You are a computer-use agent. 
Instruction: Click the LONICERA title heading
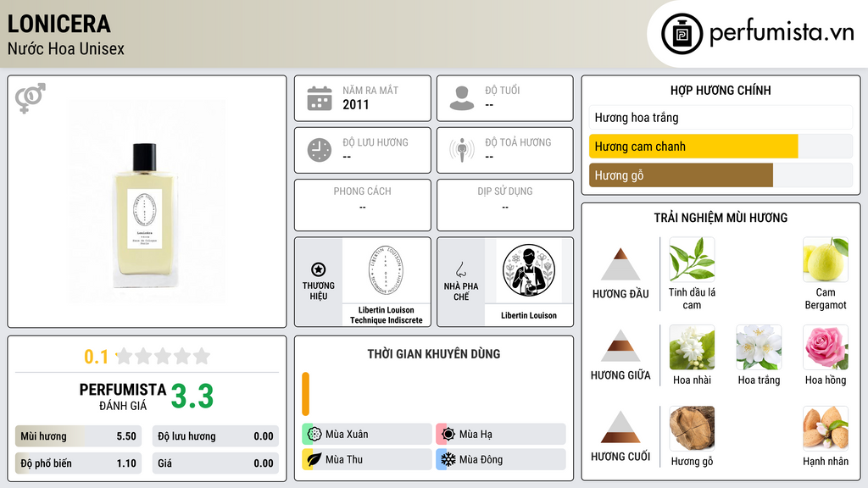58,24
